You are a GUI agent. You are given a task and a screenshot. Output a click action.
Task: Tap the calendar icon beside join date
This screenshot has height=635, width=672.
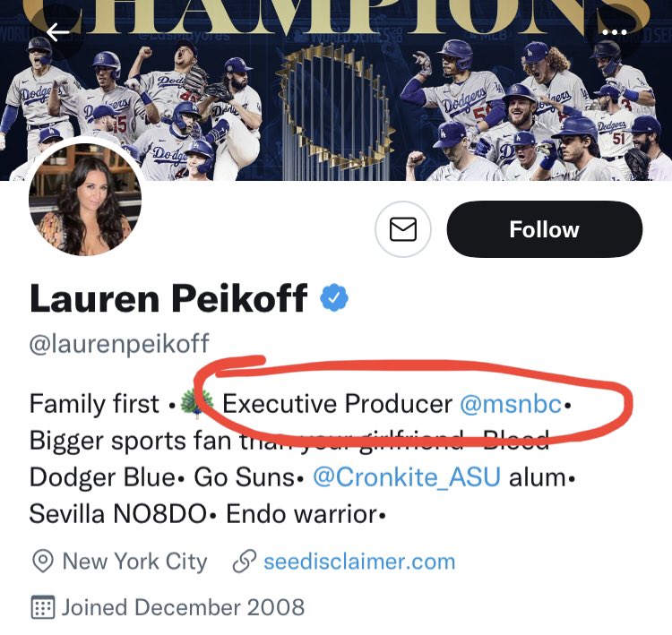(42, 607)
